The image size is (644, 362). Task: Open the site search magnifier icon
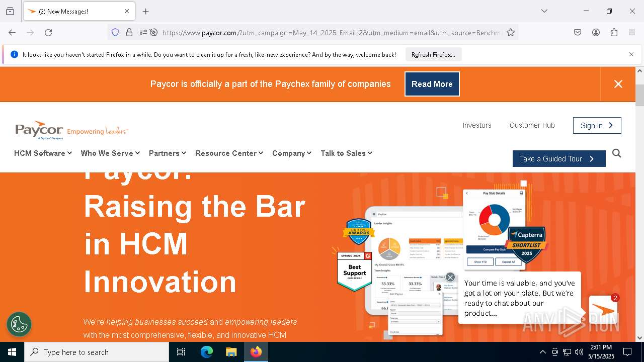click(617, 153)
